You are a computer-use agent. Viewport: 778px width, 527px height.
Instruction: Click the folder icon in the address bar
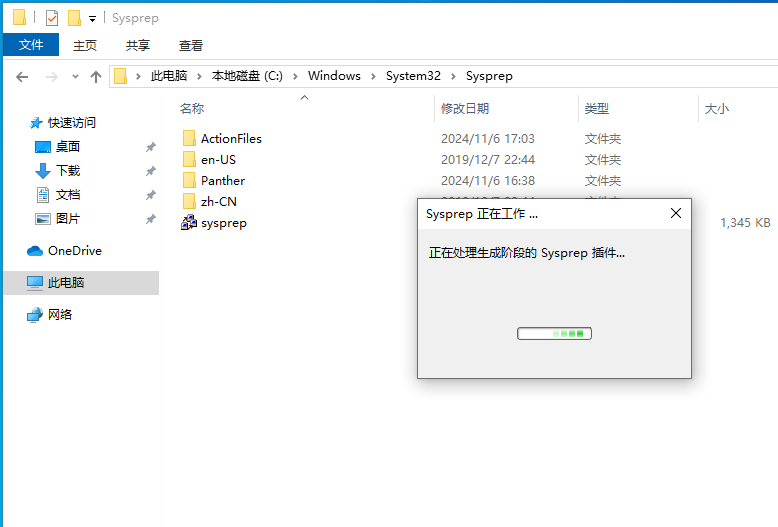tap(121, 76)
